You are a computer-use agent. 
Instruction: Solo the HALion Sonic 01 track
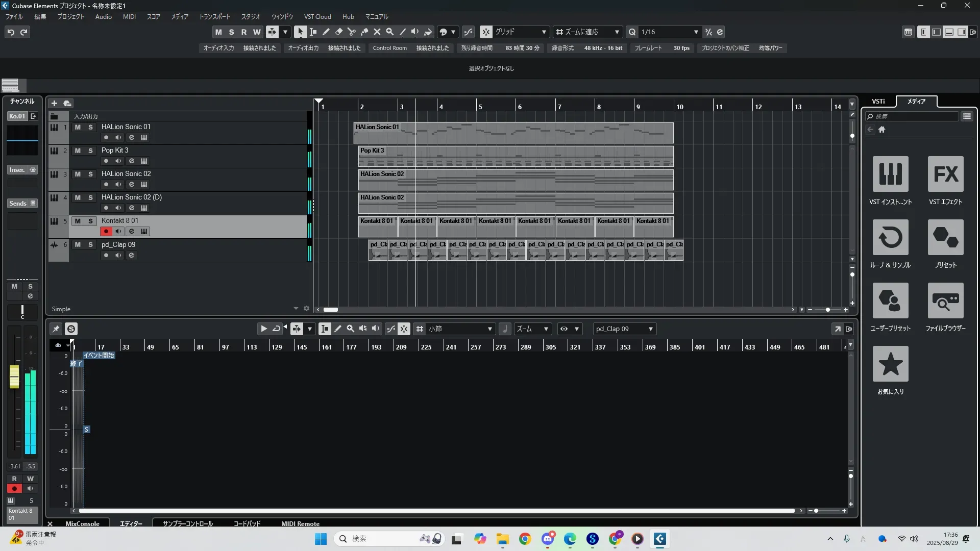coord(90,127)
